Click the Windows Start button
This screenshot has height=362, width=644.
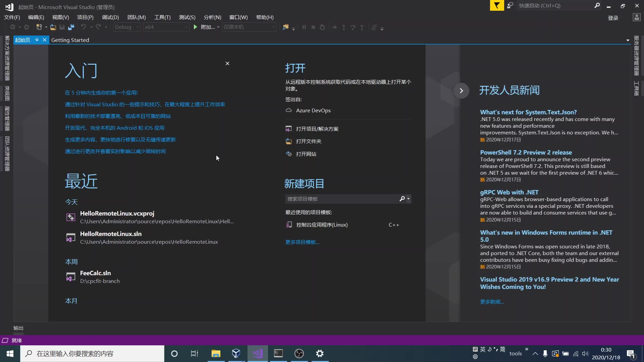point(10,354)
